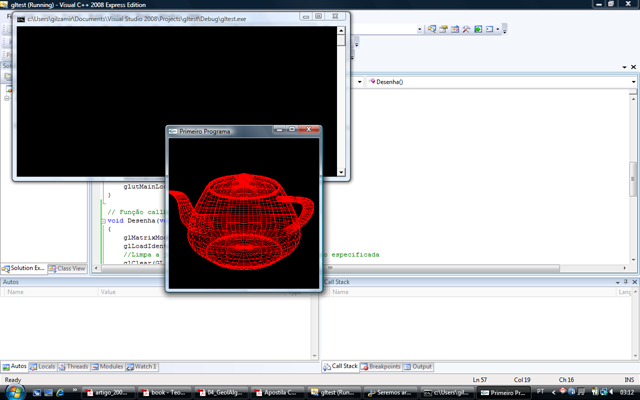Collapse the void Desenha function outline
The width and height of the screenshot is (640, 400).
tap(103, 221)
